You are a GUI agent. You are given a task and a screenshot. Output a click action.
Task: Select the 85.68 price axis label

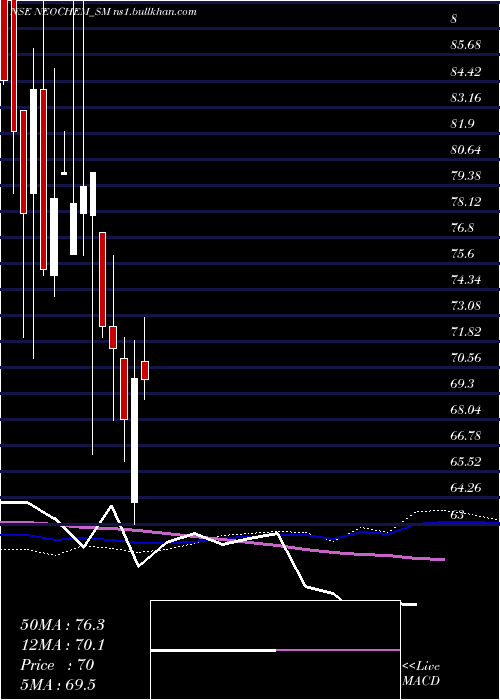[x=466, y=45]
